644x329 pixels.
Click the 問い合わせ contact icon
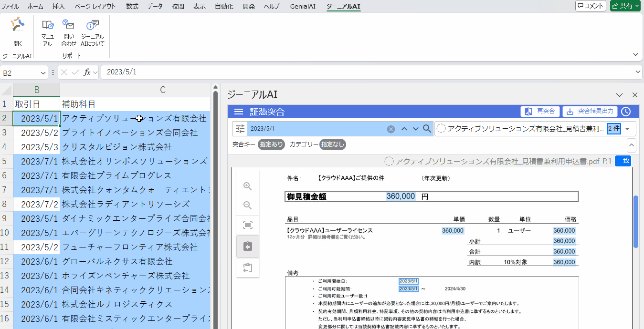coord(68,32)
